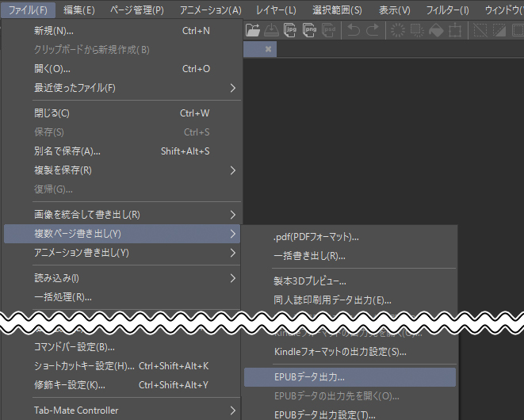Click the Redo arrow icon
Image resolution: width=524 pixels, height=420 pixels.
click(x=373, y=31)
